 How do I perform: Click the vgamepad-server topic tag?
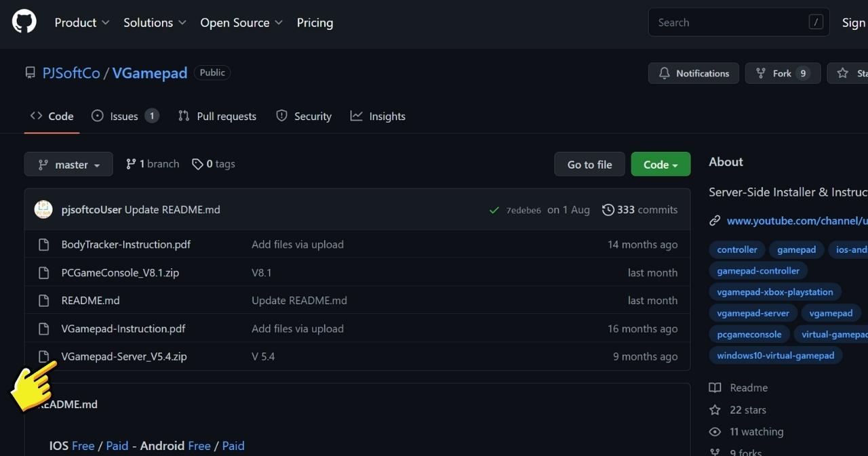(753, 313)
